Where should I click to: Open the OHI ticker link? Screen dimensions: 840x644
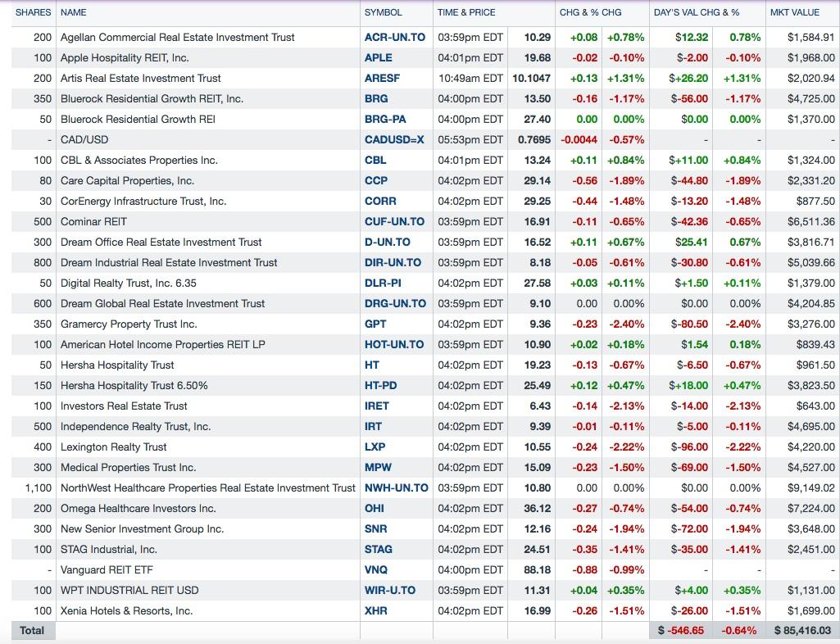tap(374, 509)
